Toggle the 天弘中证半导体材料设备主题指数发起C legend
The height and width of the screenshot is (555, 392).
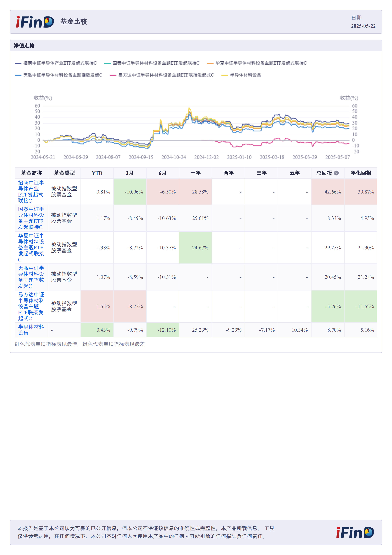59,75
